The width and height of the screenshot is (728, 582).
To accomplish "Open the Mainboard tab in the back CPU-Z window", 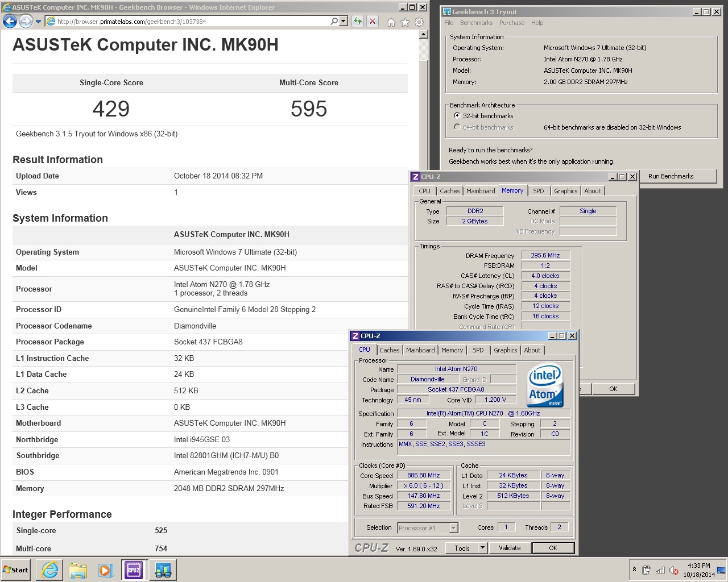I will point(481,191).
